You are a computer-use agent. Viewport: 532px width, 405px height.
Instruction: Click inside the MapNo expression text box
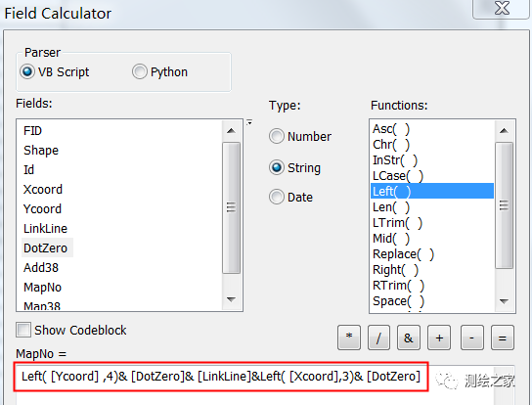(x=221, y=377)
